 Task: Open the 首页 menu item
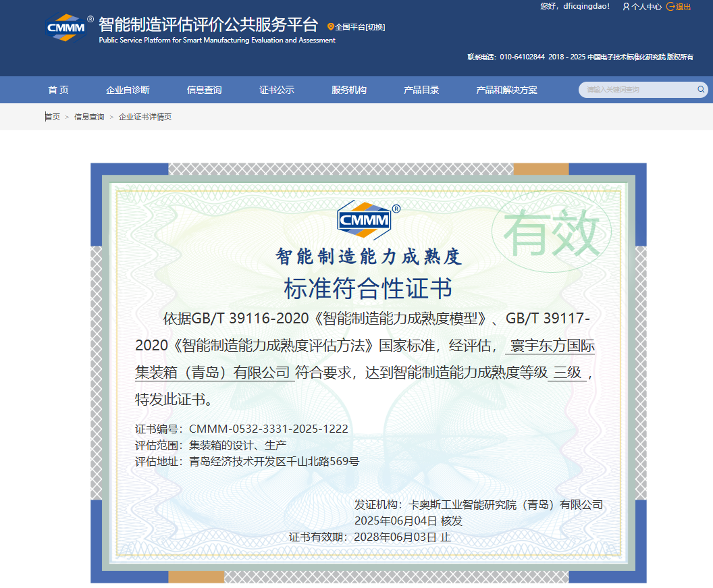tap(58, 90)
